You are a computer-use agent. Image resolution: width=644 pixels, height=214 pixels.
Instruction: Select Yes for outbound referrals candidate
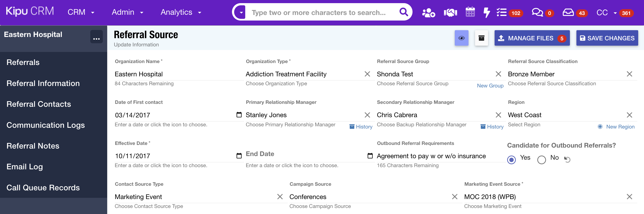[511, 159]
